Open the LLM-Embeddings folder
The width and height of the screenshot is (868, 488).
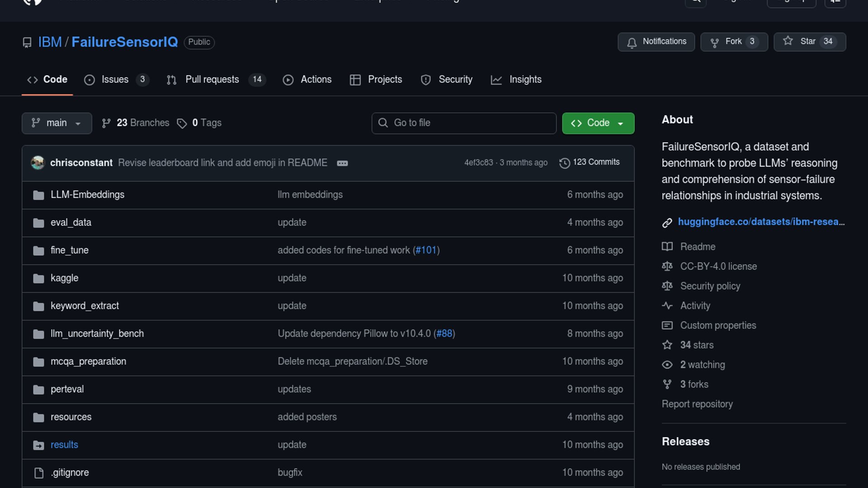tap(87, 195)
